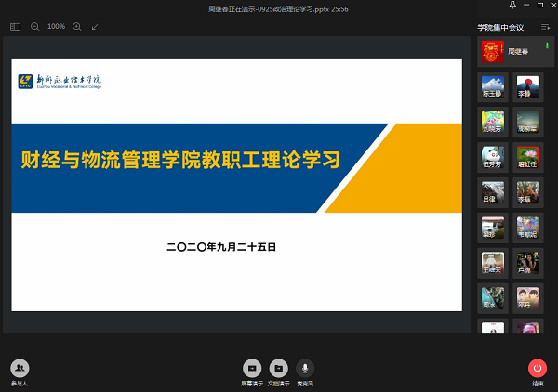Toggle the slide thumbnail sidebar panel

[15, 27]
